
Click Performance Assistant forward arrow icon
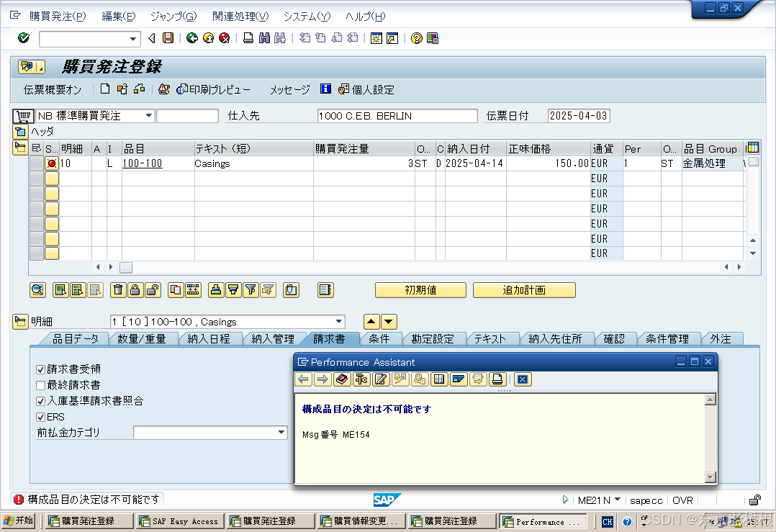(322, 379)
